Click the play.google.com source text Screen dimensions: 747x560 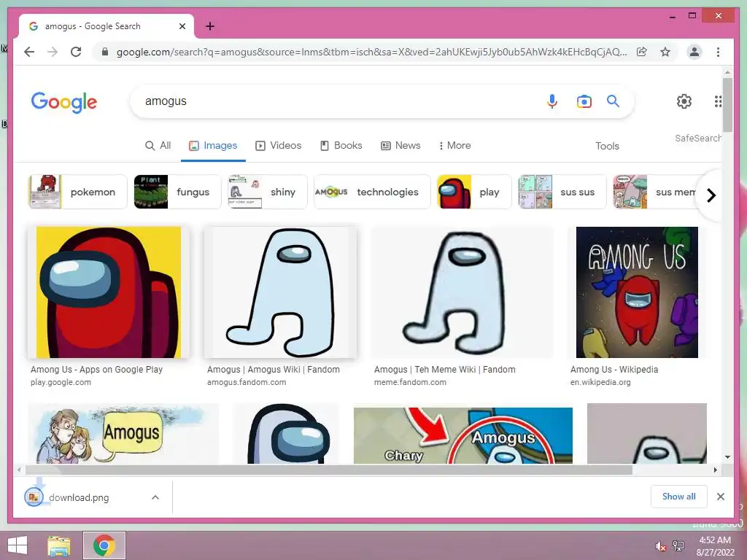click(61, 382)
